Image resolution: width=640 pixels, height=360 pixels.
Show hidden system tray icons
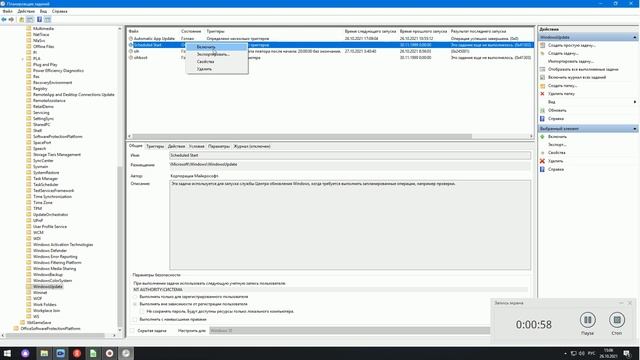tap(565, 353)
